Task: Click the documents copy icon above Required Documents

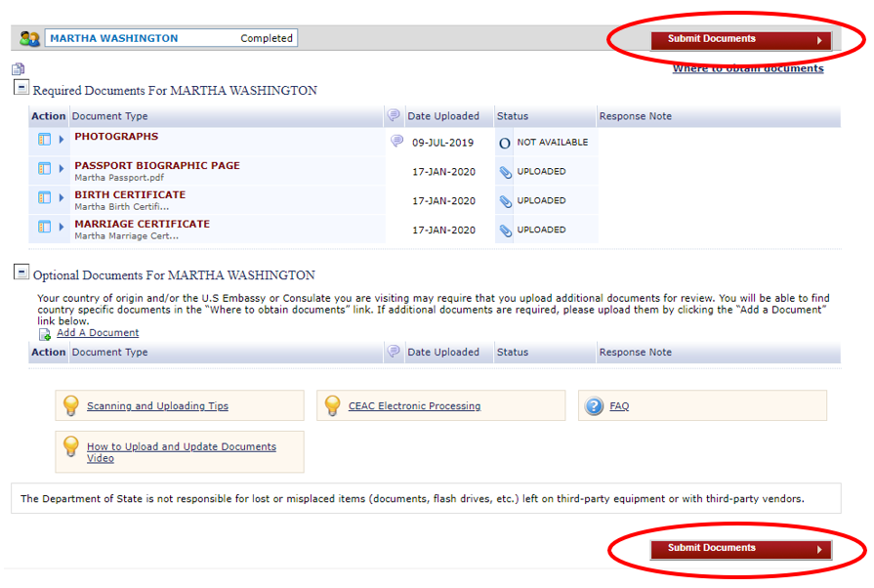Action: [x=17, y=68]
